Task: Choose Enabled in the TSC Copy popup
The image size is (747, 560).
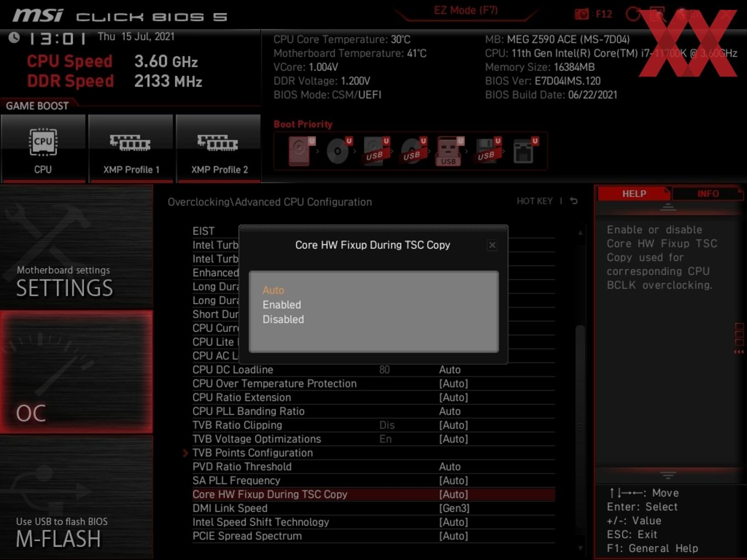Action: pos(282,305)
